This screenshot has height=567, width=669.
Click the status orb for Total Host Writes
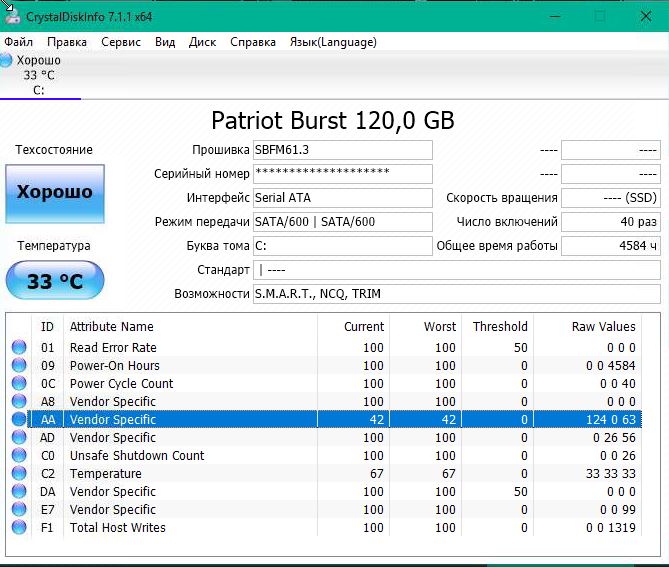[19, 527]
